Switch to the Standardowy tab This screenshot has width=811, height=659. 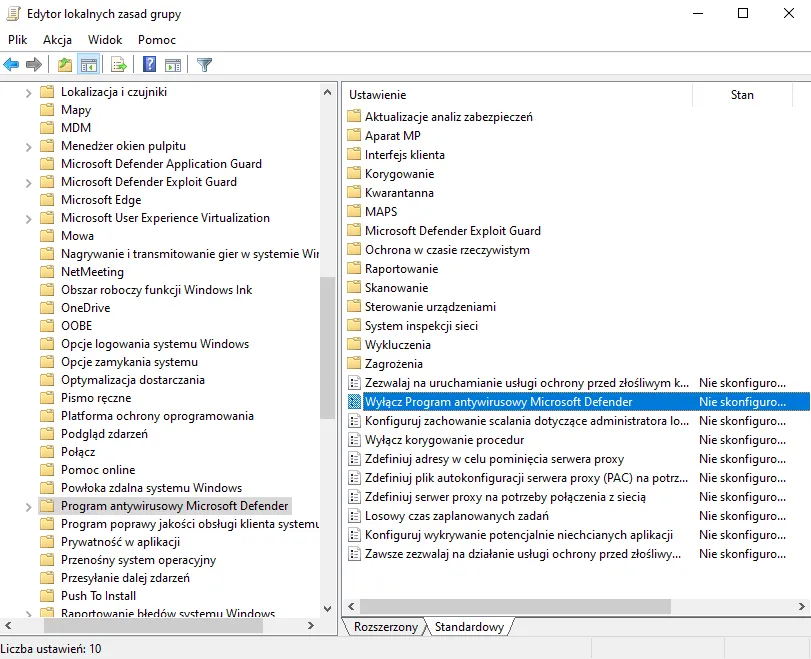468,627
